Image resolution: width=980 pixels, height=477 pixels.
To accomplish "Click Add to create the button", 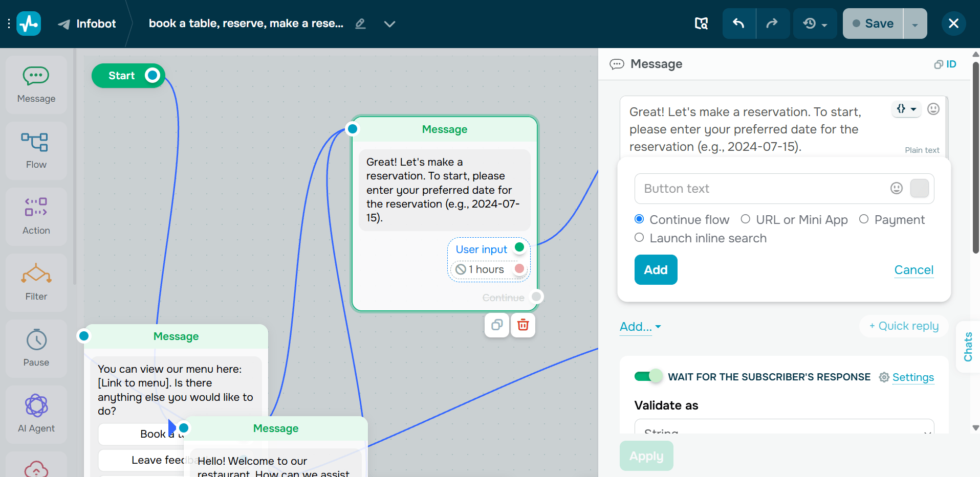I will pos(656,269).
